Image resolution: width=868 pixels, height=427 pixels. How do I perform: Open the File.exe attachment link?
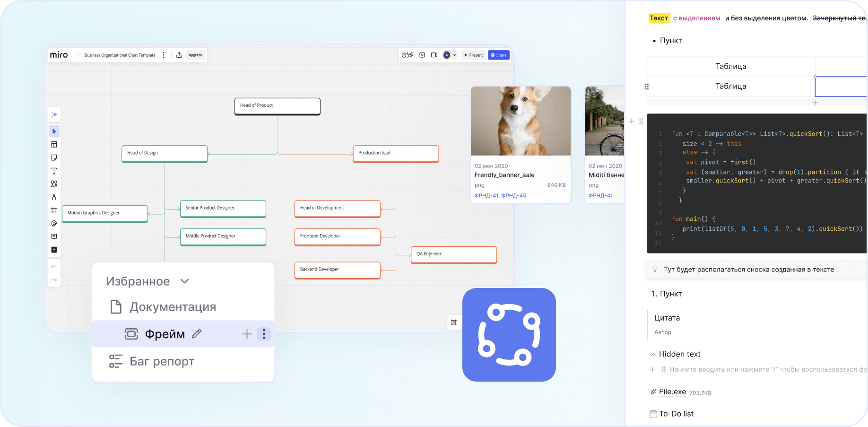pyautogui.click(x=672, y=392)
